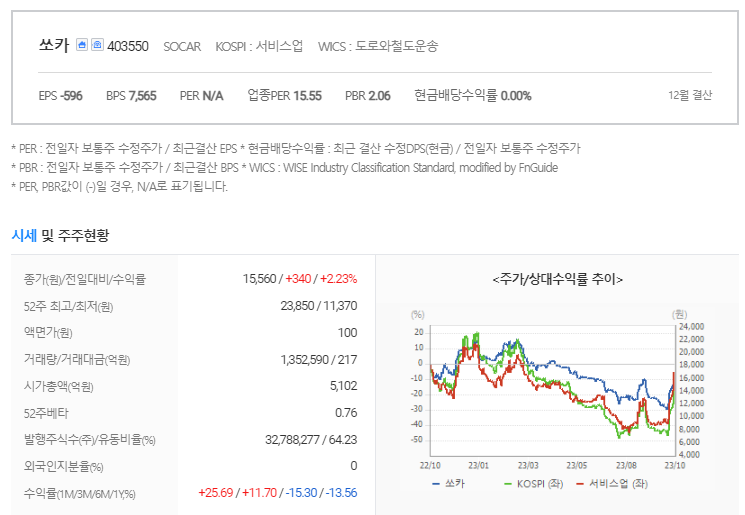Click the BPS 7,565 value

point(131,95)
